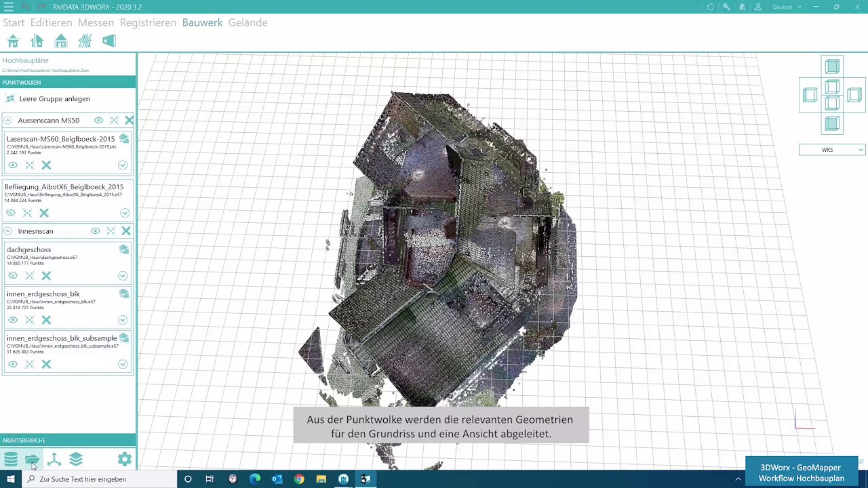Screen dimensions: 868x488
Task: Select the leftmost view cube icon
Action: coord(810,96)
